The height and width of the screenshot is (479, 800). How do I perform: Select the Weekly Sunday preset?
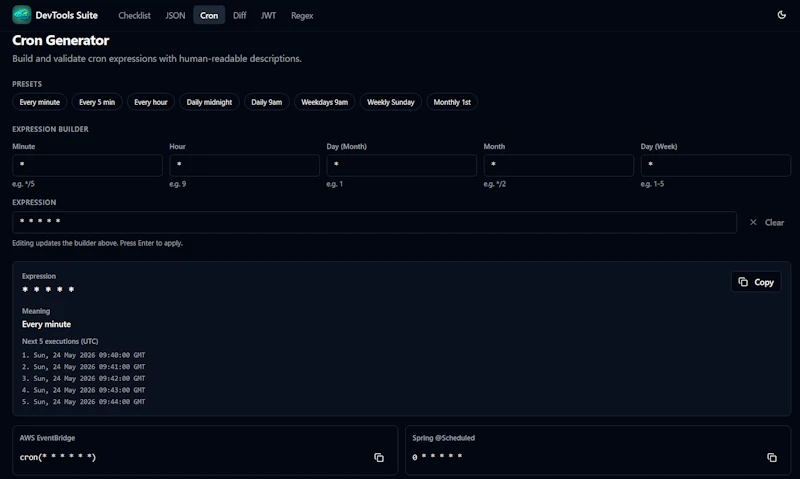pos(391,102)
